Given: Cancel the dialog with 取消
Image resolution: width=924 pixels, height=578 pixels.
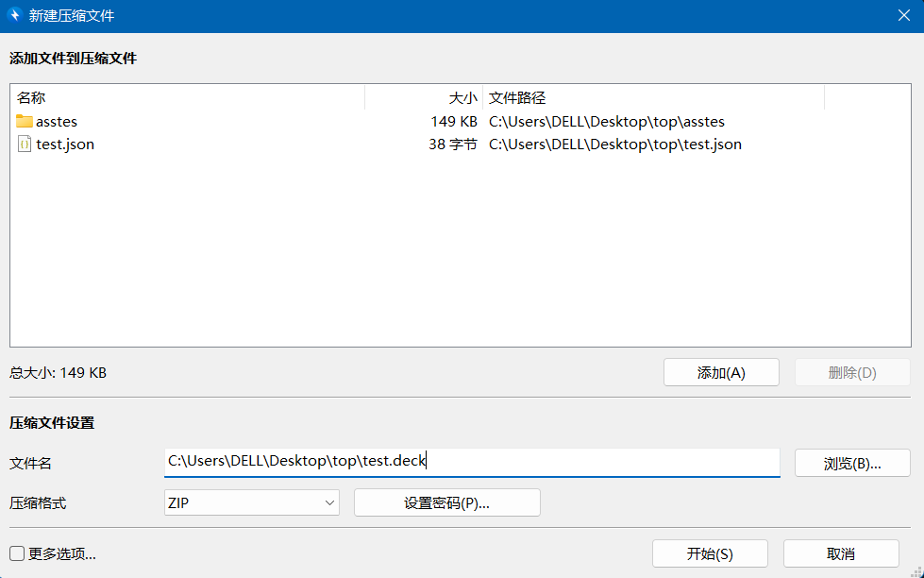Looking at the screenshot, I should [840, 553].
